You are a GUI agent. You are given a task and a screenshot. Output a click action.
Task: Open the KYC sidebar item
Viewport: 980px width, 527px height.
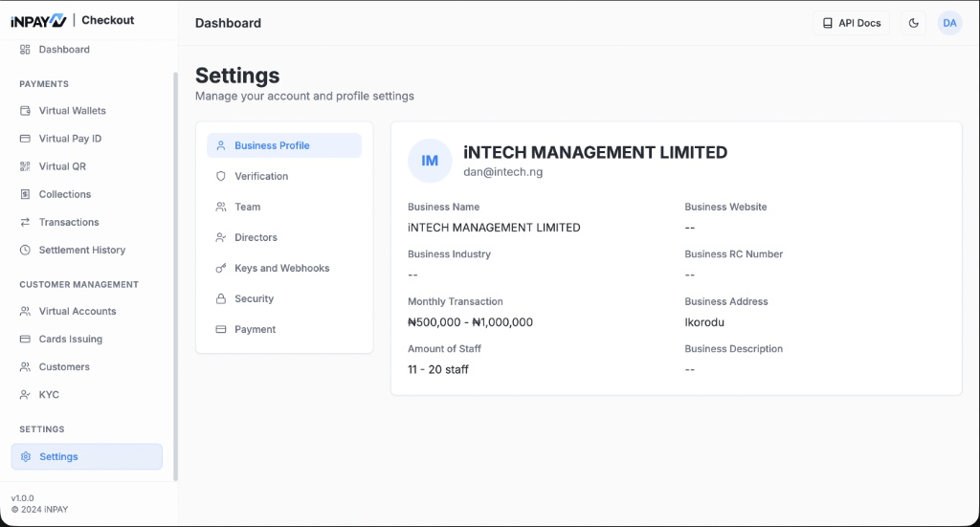coord(49,394)
